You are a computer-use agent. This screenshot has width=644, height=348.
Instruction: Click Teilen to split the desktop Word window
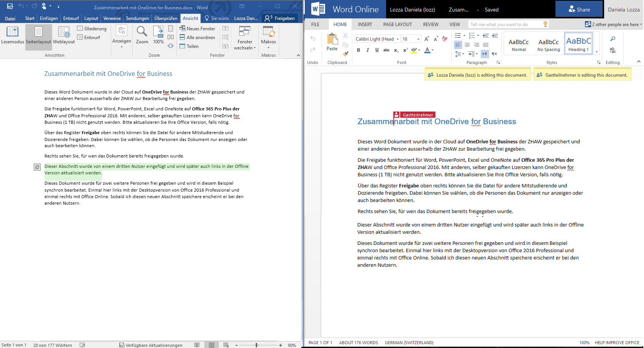pos(189,46)
